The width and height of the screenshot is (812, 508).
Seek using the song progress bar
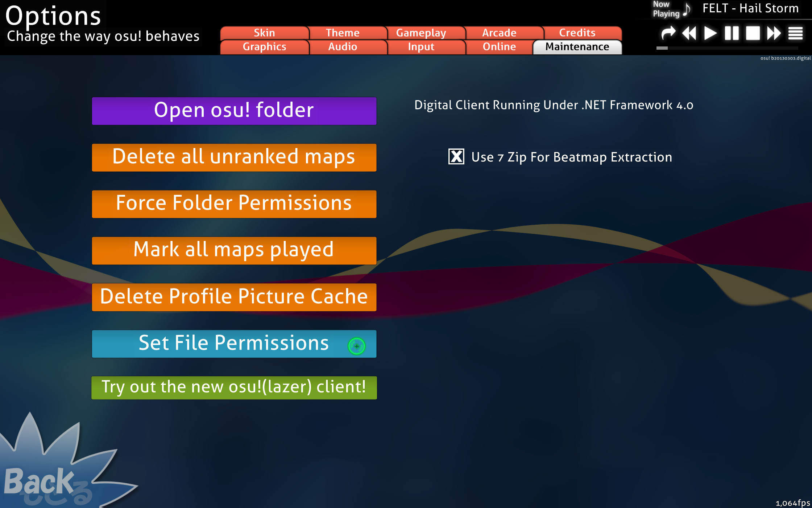pyautogui.click(x=727, y=48)
